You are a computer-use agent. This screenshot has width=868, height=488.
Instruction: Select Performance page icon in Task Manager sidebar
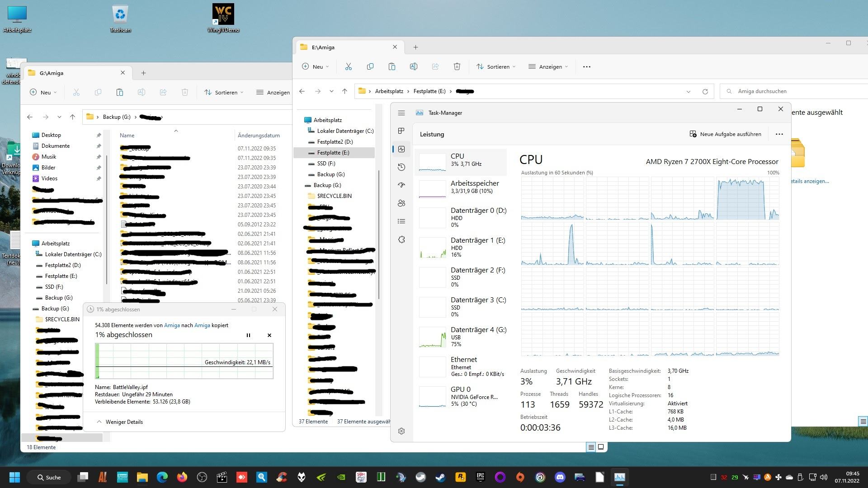coord(401,149)
